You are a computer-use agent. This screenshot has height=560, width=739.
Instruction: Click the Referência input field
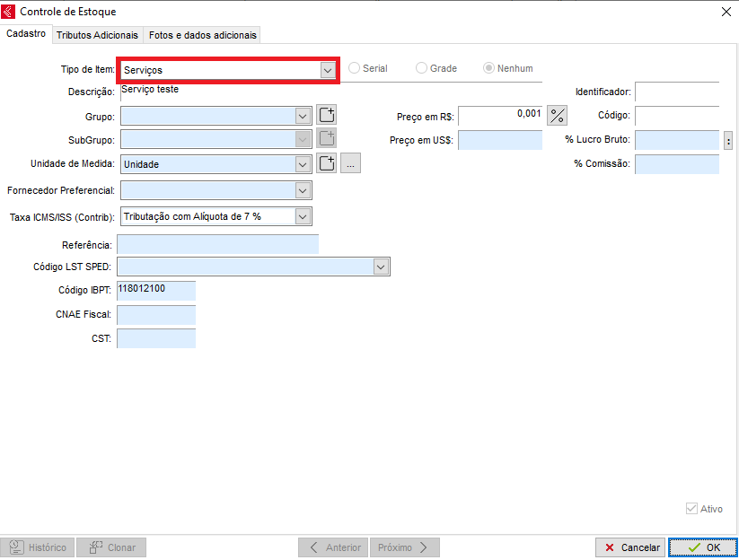click(x=217, y=245)
